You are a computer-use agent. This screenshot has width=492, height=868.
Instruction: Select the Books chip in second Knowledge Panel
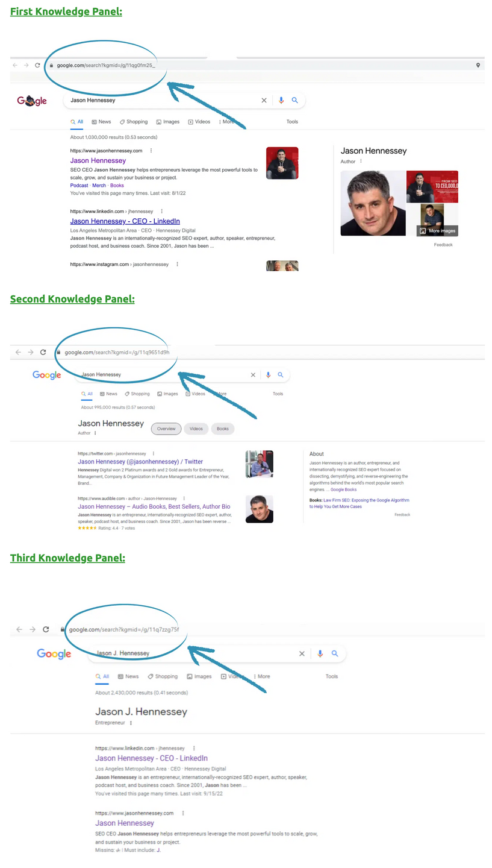(223, 429)
